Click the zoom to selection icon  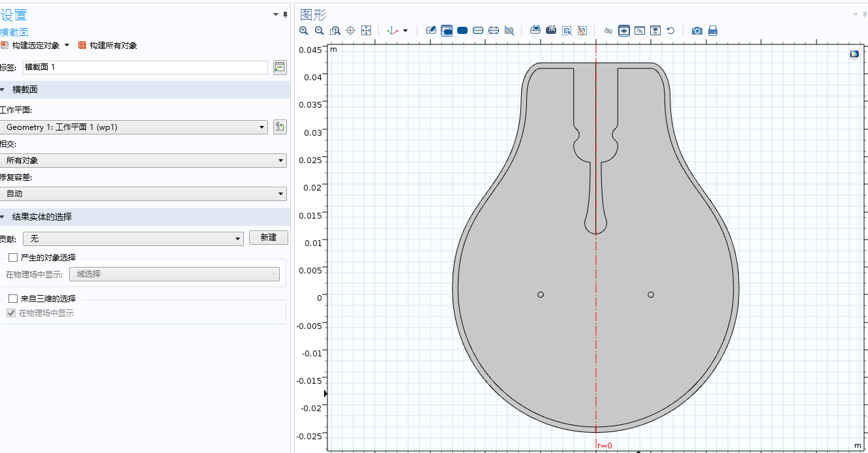tap(351, 31)
